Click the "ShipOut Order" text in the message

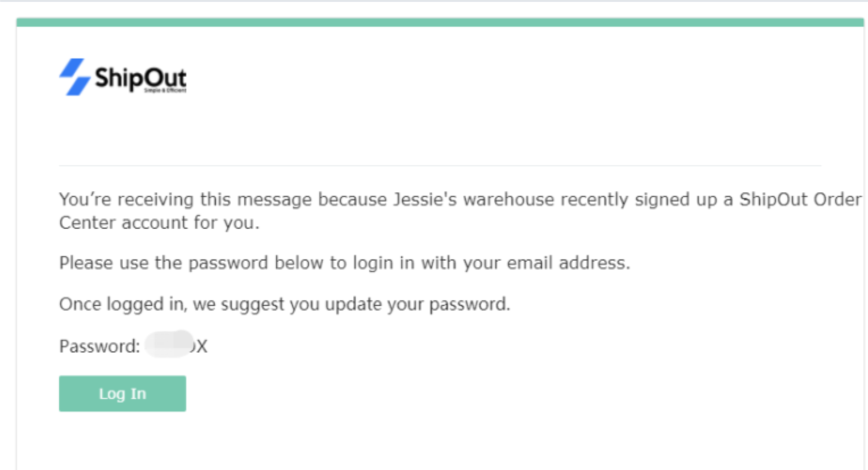tap(800, 200)
